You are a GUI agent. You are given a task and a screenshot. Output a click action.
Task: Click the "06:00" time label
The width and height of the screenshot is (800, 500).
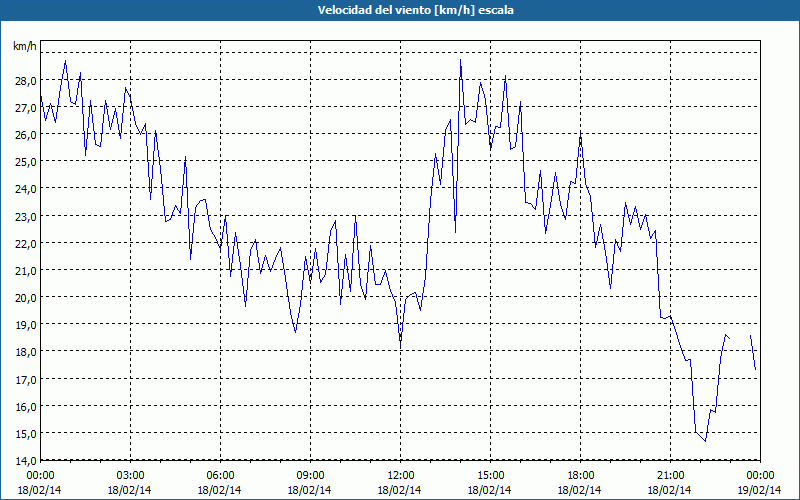click(x=220, y=476)
